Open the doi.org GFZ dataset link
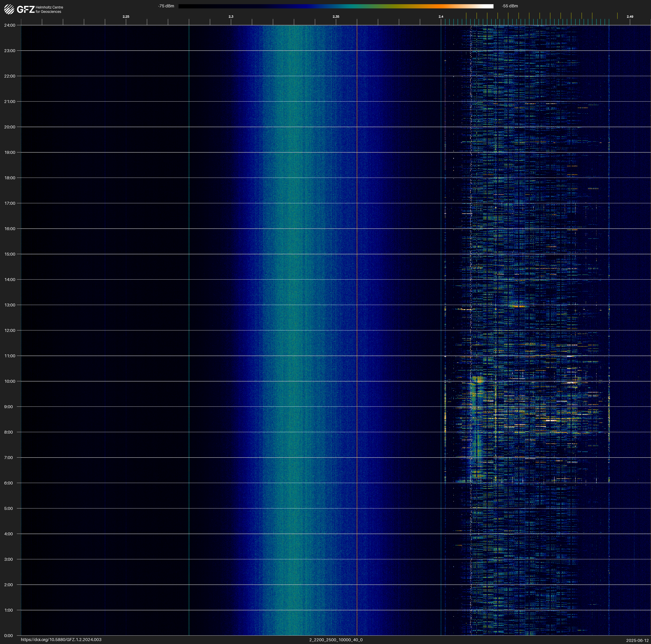Screen dimensions: 651x644 click(61, 640)
